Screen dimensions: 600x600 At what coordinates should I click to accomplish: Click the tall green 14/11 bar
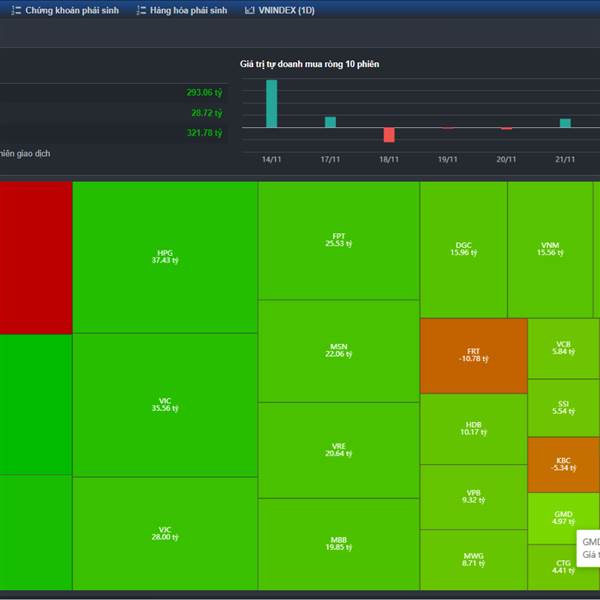click(271, 104)
